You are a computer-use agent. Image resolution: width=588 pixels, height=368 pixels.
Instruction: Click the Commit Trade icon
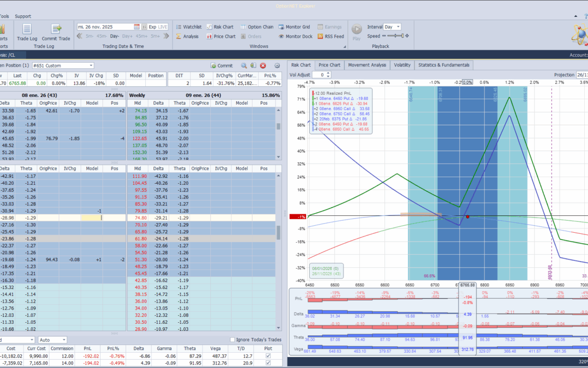tap(56, 29)
